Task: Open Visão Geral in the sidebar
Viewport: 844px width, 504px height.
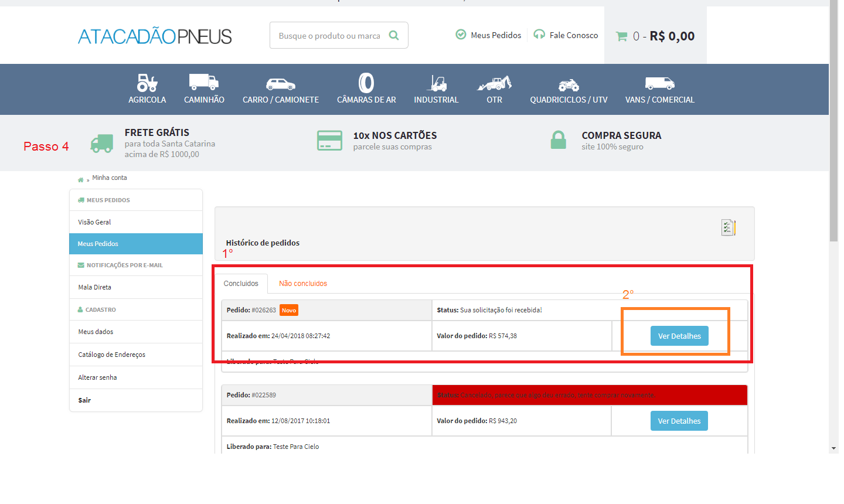Action: (136, 222)
